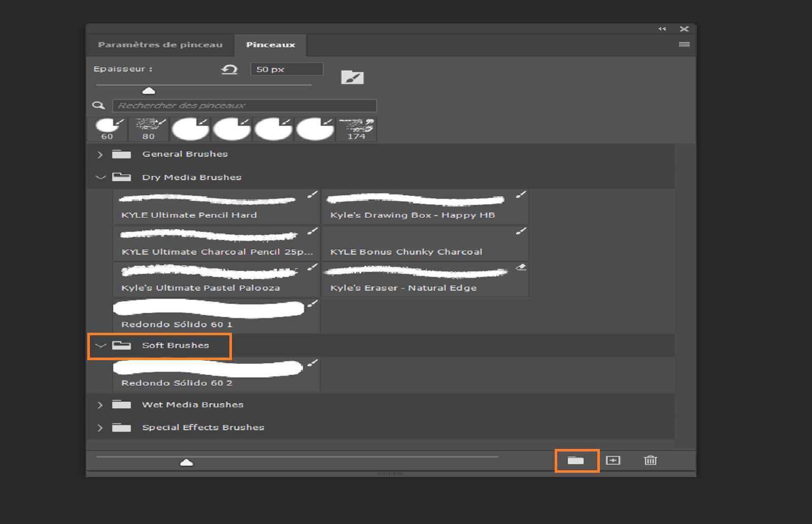The height and width of the screenshot is (524, 812).
Task: Select the Dry Media Brushes group name
Action: 192,177
